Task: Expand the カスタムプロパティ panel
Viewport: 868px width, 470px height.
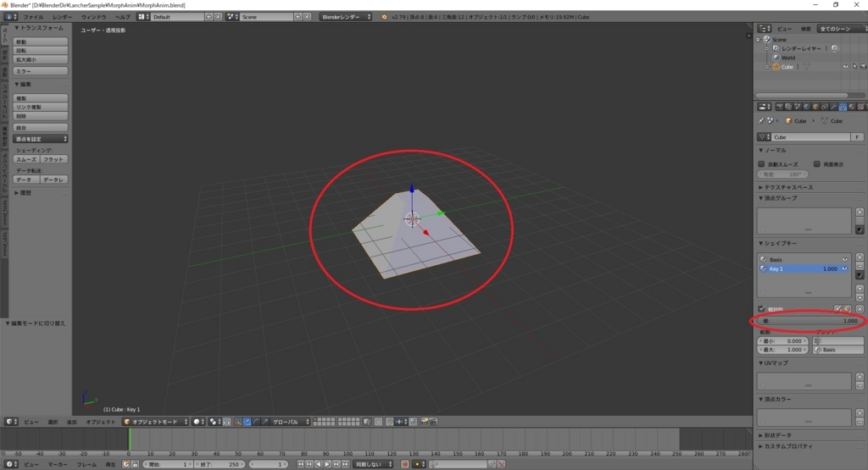Action: coord(786,446)
